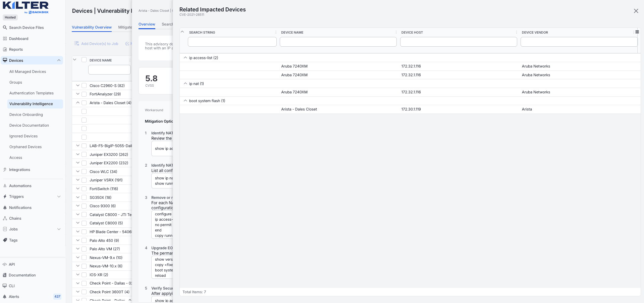Select the Overview tab in advisory panel
The height and width of the screenshot is (303, 644).
(x=147, y=24)
